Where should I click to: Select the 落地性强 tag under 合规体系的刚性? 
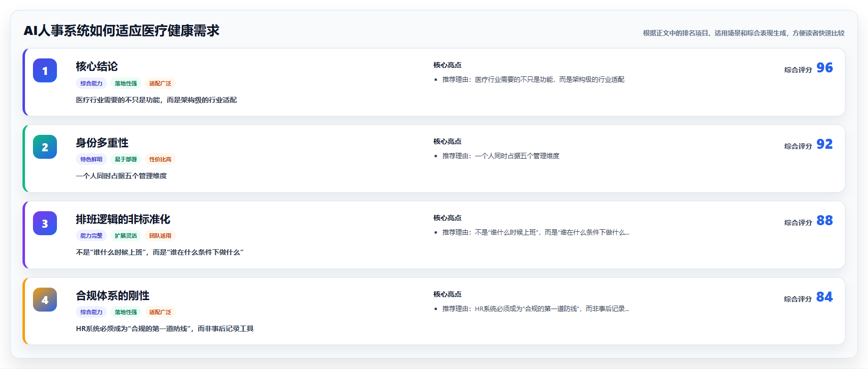point(126,312)
